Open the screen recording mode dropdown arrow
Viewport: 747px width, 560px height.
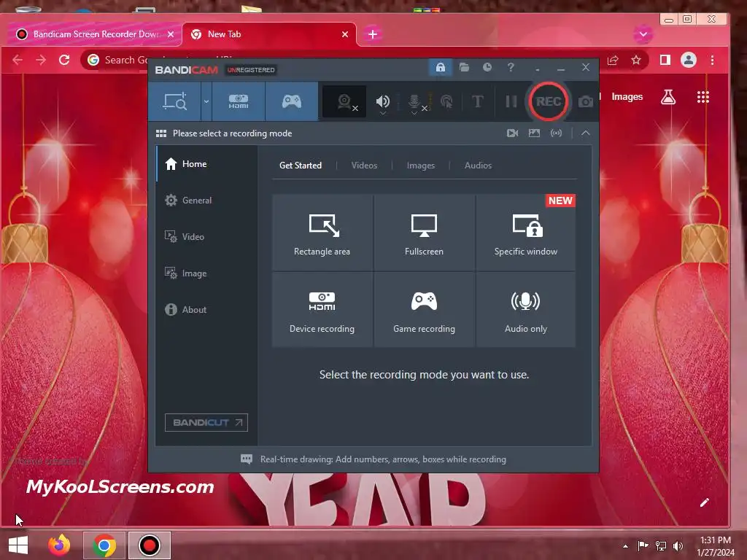click(206, 101)
